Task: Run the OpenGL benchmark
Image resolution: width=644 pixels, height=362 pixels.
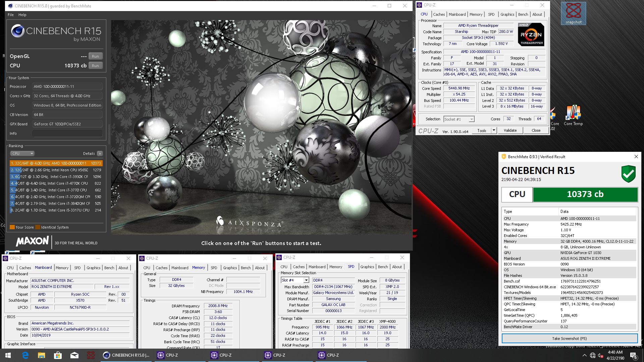Action: pyautogui.click(x=95, y=56)
